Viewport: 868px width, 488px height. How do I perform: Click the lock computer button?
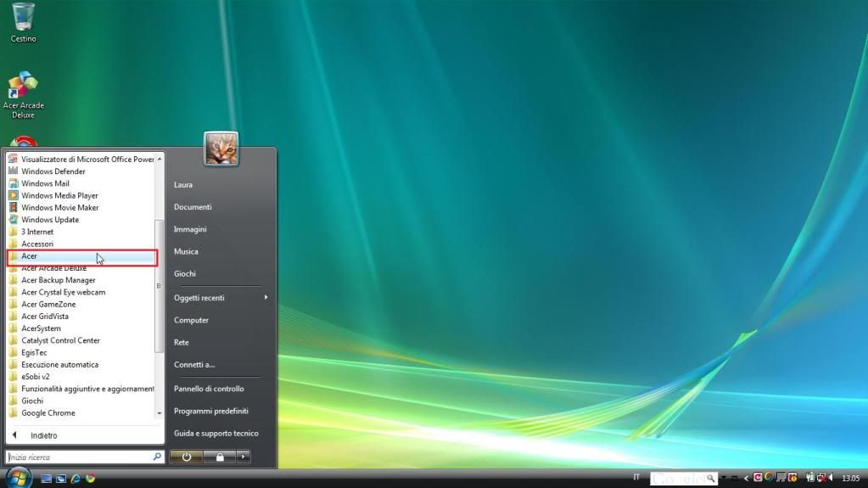(x=220, y=457)
